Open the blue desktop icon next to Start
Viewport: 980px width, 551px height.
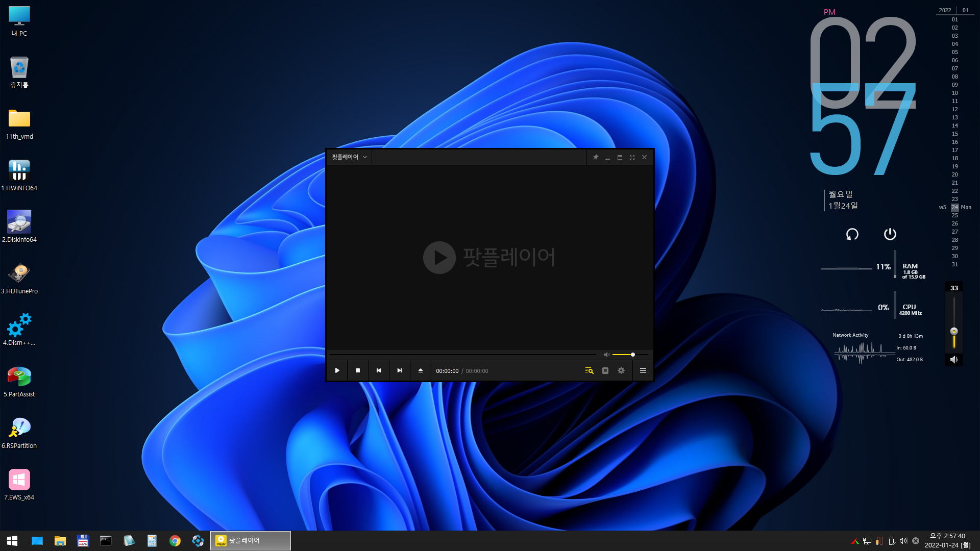[37, 541]
